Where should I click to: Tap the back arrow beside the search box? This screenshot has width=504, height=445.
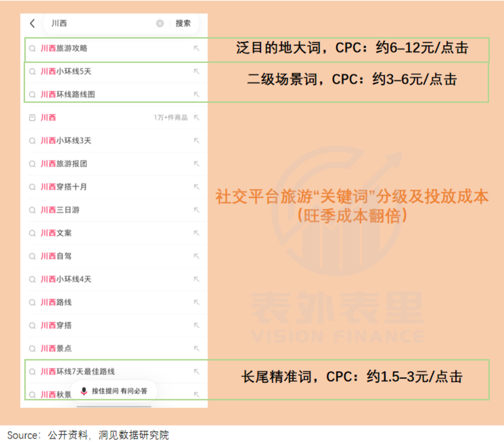32,23
